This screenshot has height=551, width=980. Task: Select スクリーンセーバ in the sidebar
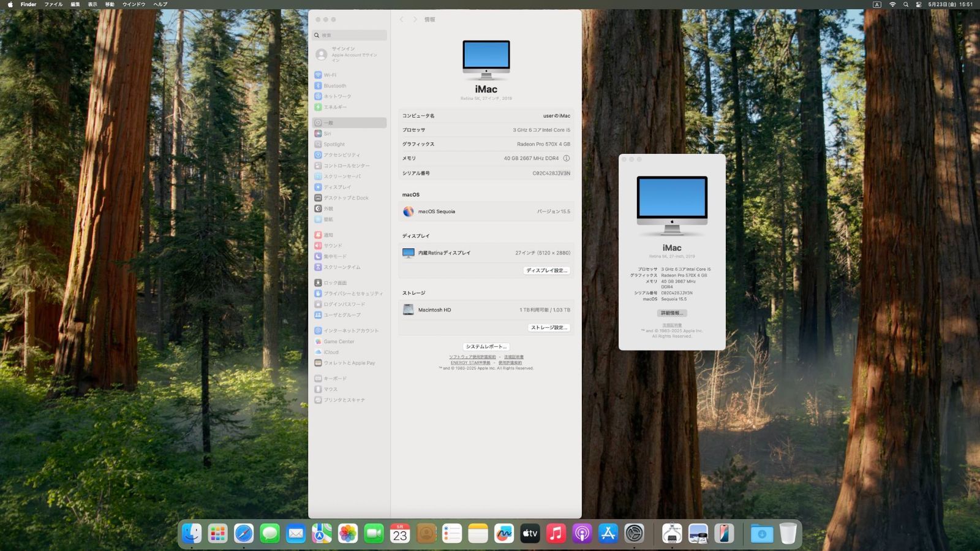(x=349, y=177)
